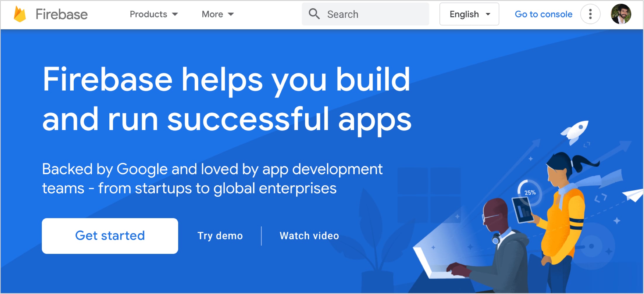Click the Firebase flame logo icon
This screenshot has width=644, height=294.
[x=20, y=14]
